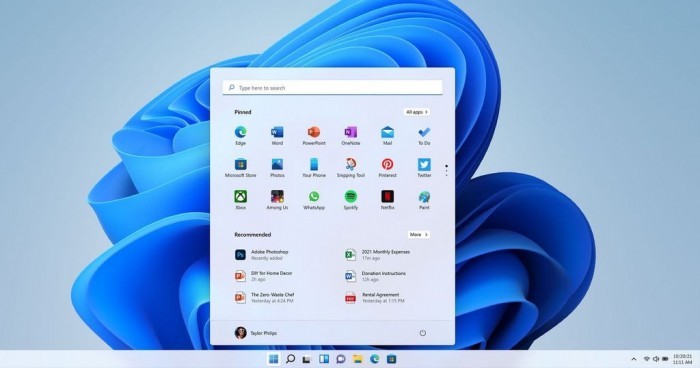Open the Rental Agreement PDF
700x368 pixels.
click(375, 298)
